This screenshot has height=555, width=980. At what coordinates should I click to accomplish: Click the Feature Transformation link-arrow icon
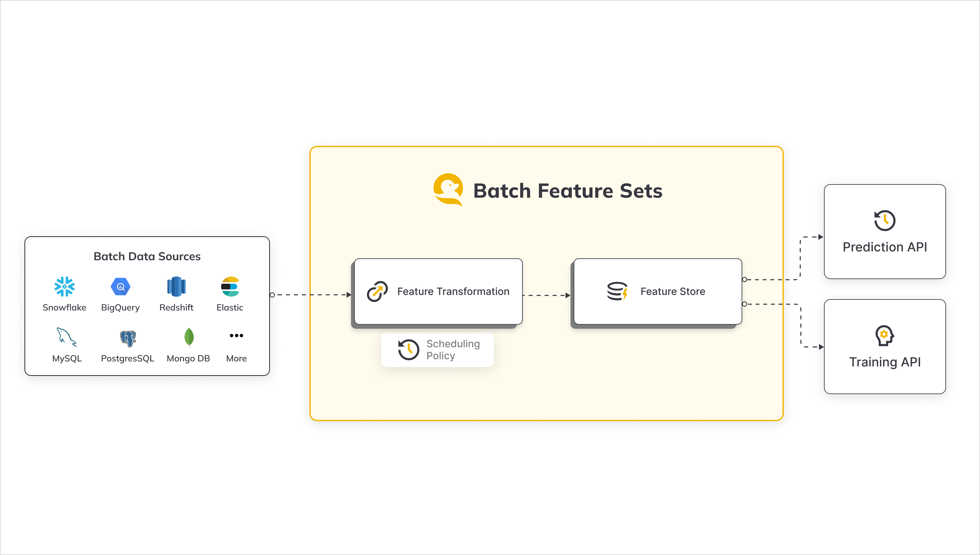[377, 292]
